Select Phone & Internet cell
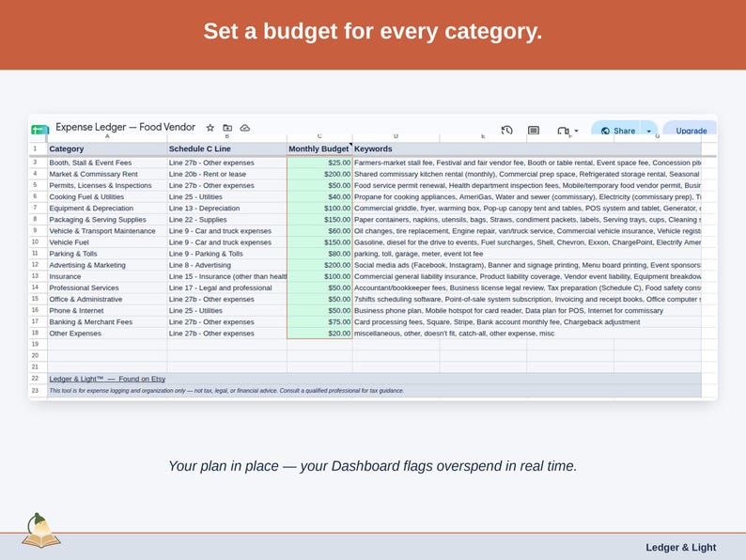The image size is (746, 560). point(107,311)
